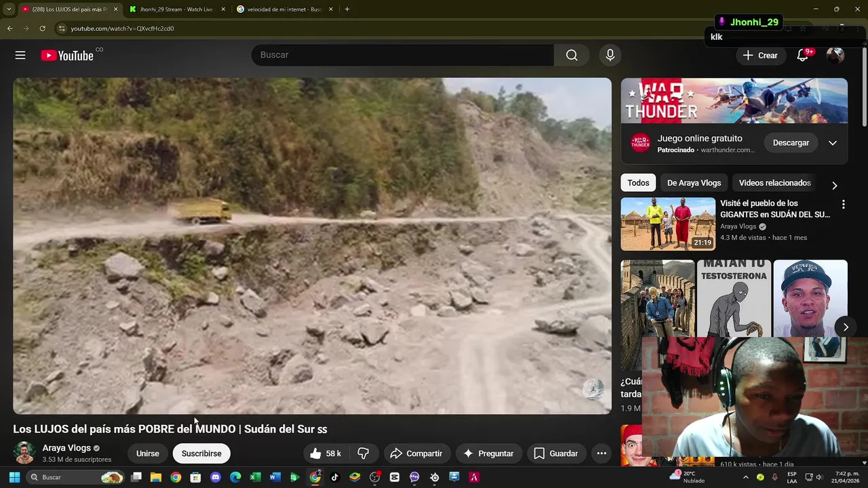Viewport: 868px width, 488px height.
Task: Click the search magnifier button
Action: [x=572, y=55]
